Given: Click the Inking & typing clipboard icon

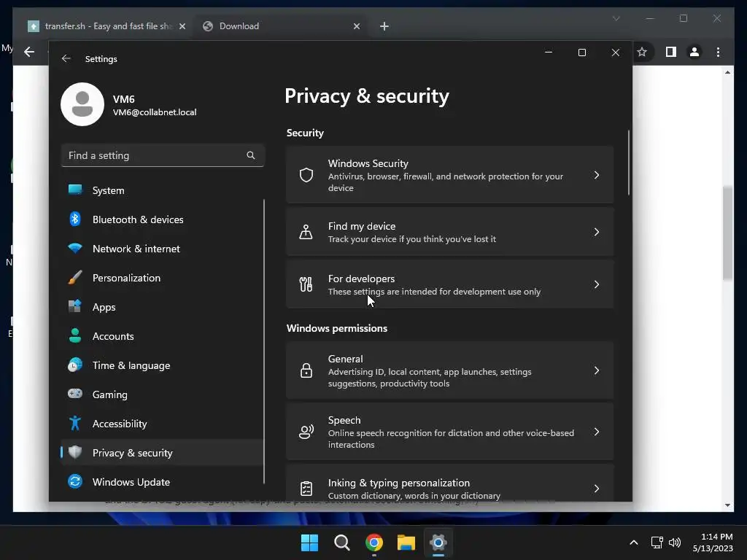Looking at the screenshot, I should [x=306, y=489].
